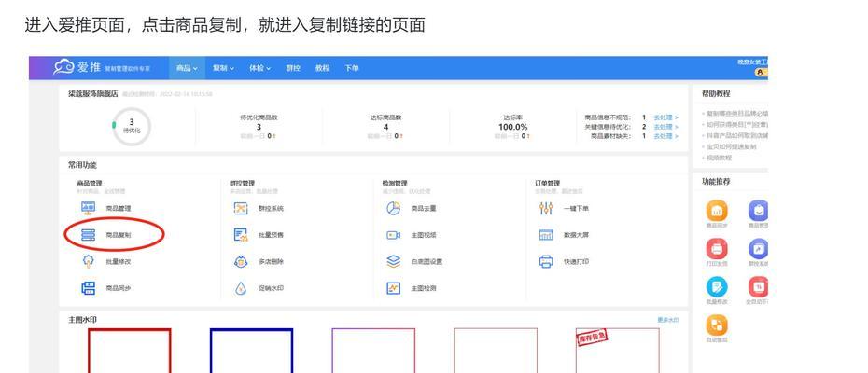Click 去处理 next to 商品素材缺失

[666, 136]
